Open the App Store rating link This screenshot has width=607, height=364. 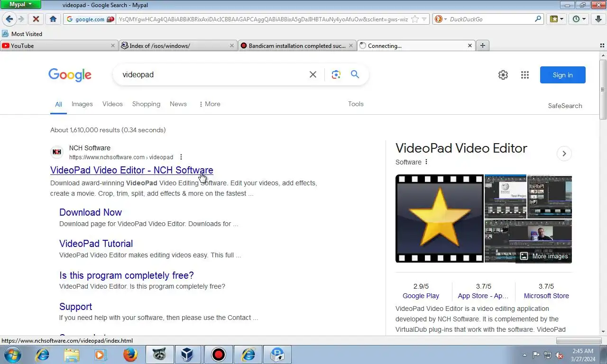point(483,296)
